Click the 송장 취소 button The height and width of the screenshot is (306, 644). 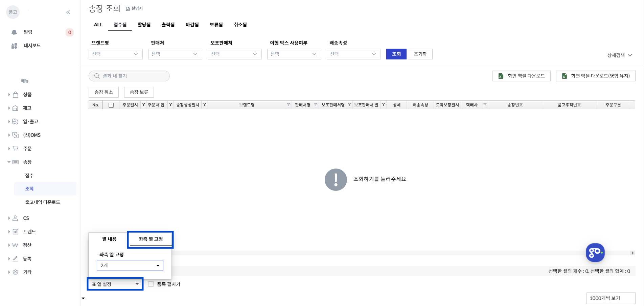coord(103,92)
